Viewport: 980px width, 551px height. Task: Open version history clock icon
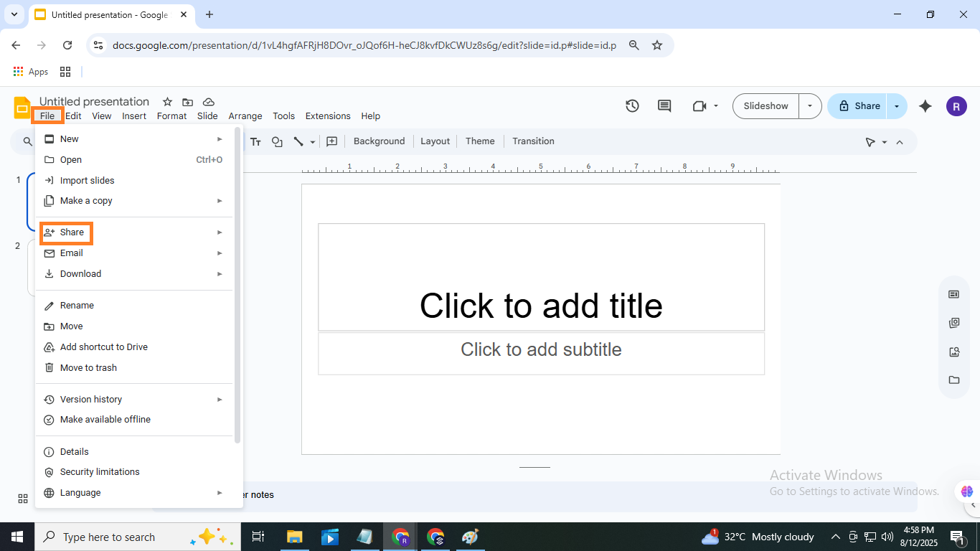pos(632,106)
